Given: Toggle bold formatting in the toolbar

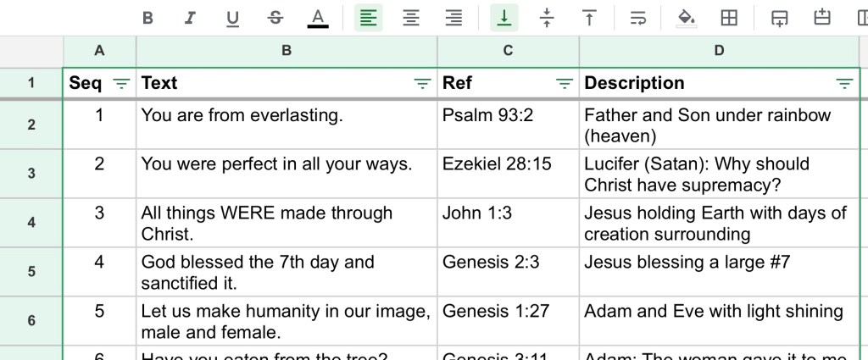Looking at the screenshot, I should tap(147, 18).
